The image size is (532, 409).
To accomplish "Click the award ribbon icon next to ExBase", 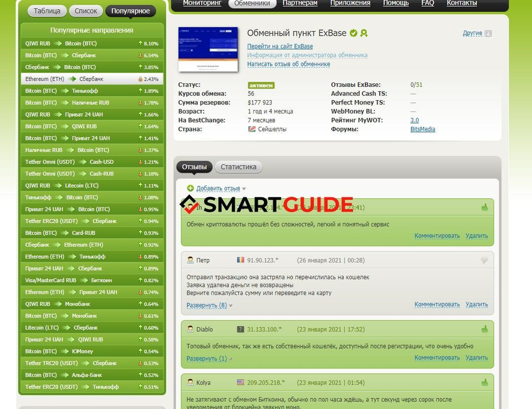I will pyautogui.click(x=364, y=33).
